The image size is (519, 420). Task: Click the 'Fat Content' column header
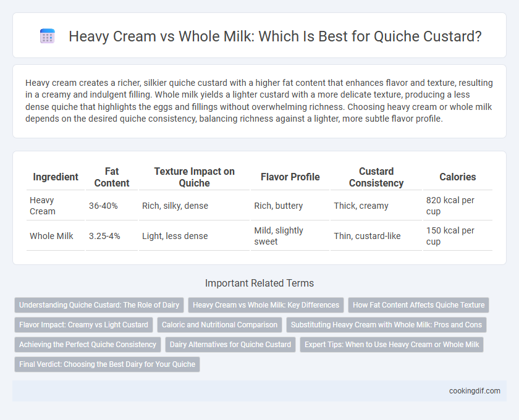[112, 177]
